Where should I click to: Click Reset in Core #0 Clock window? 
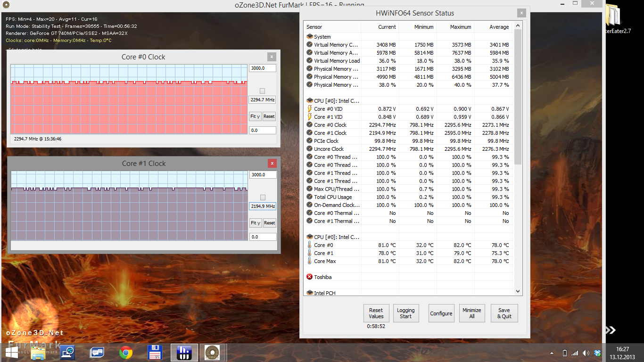(269, 116)
